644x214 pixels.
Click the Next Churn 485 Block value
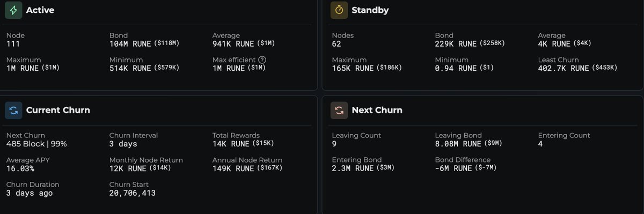coord(36,144)
